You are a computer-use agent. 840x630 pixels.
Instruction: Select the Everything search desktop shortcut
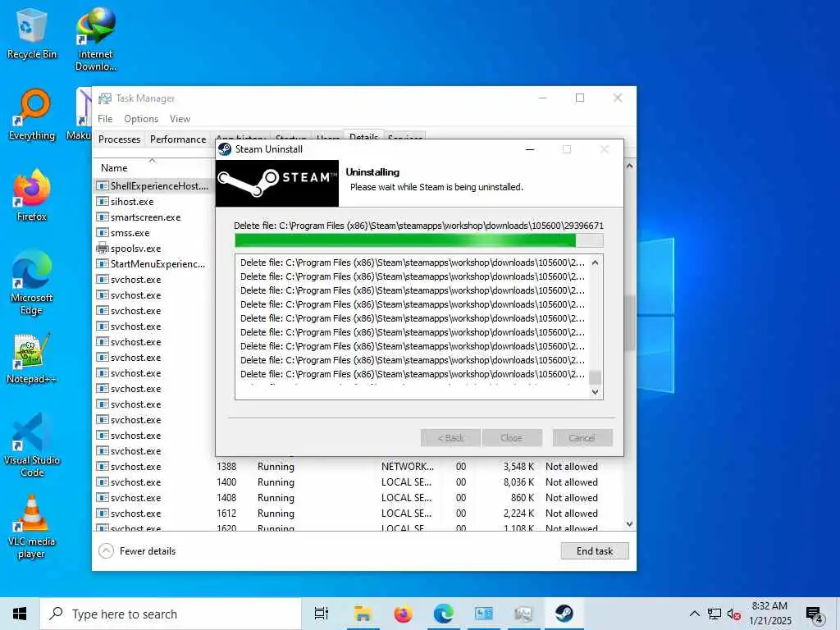click(32, 115)
